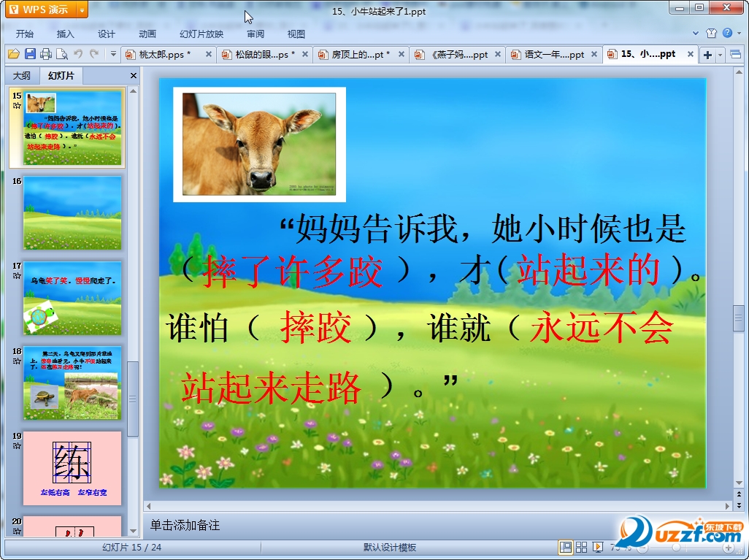The image size is (749, 560).
Task: Click the calf photo on the slide
Action: coord(259,145)
